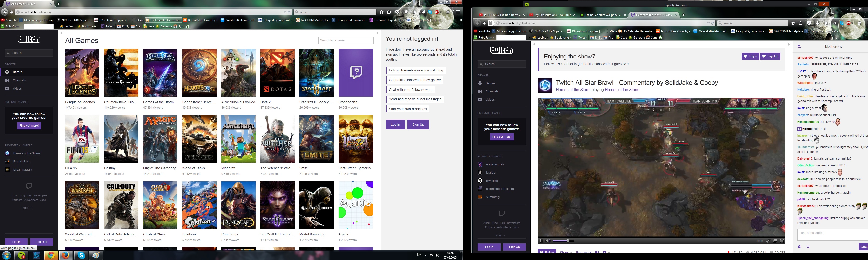
Task: Change the stream quality labeled High
Action: coord(760,241)
